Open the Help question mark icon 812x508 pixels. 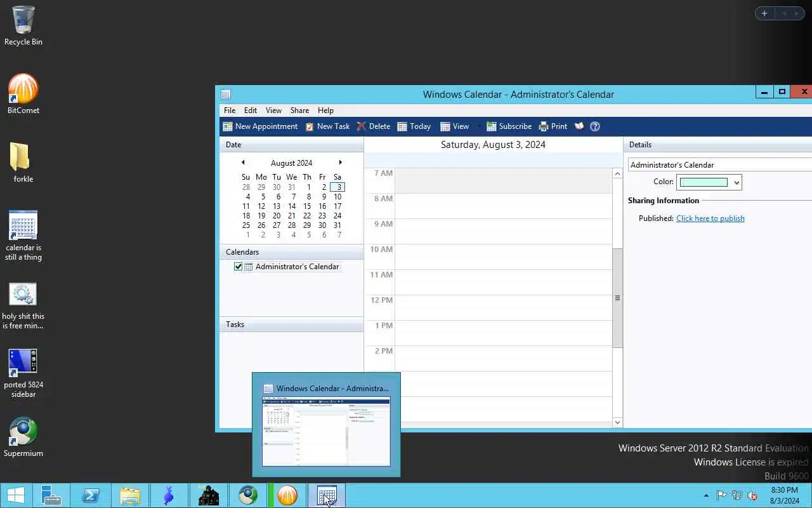pyautogui.click(x=595, y=126)
